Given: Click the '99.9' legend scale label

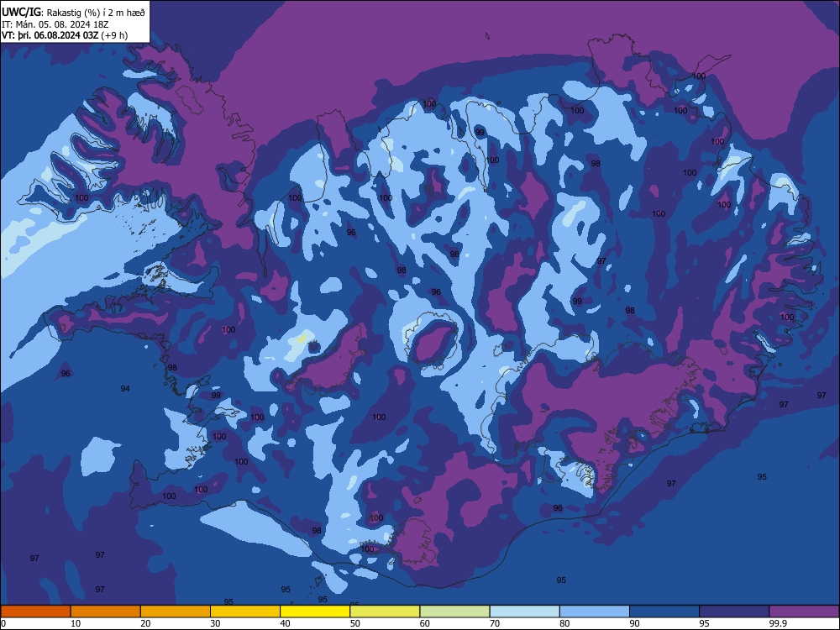Looking at the screenshot, I should click(x=779, y=623).
